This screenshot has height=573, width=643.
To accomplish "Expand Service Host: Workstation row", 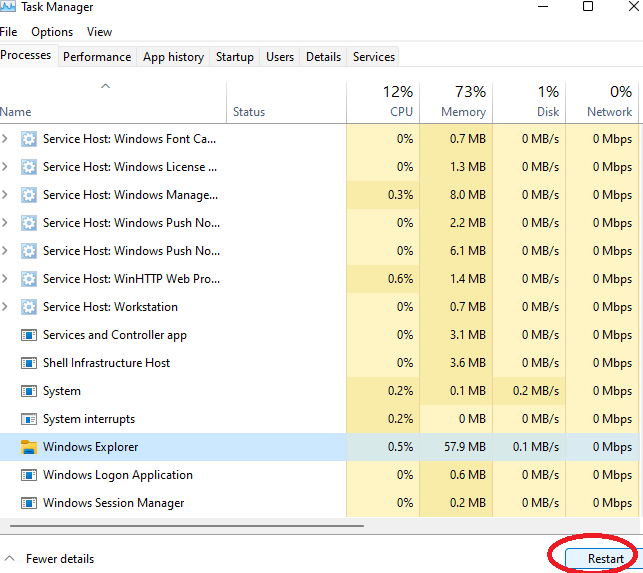I will [x=5, y=306].
